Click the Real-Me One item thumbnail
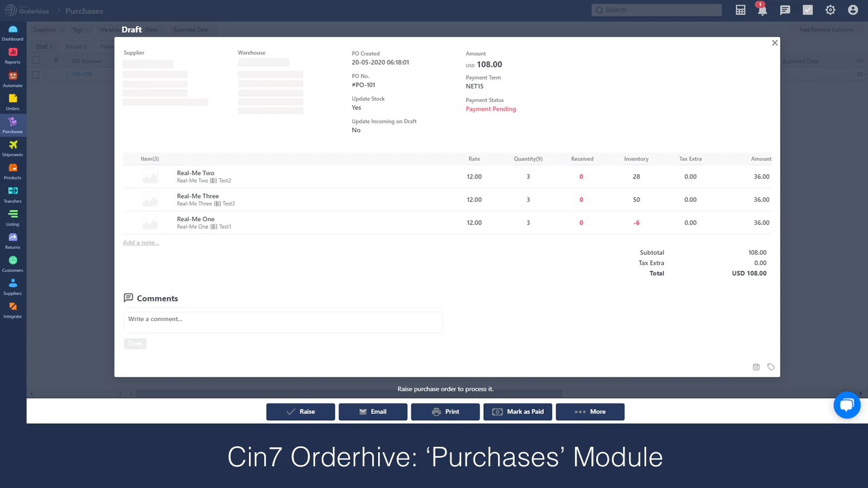This screenshot has width=868, height=488. point(150,222)
